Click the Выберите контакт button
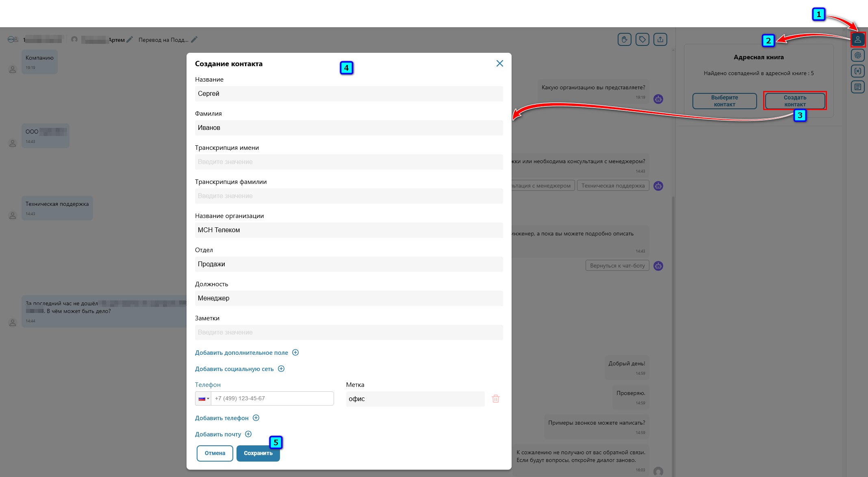 (x=724, y=101)
